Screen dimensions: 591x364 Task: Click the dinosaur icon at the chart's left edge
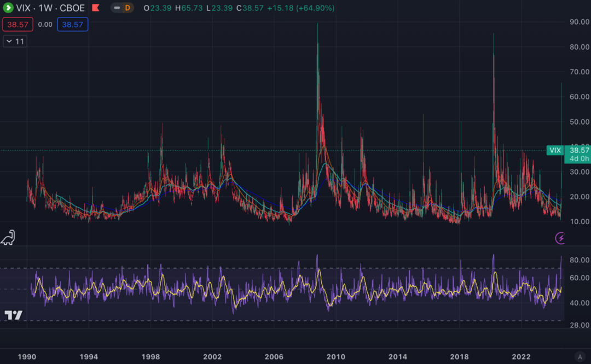pos(8,238)
